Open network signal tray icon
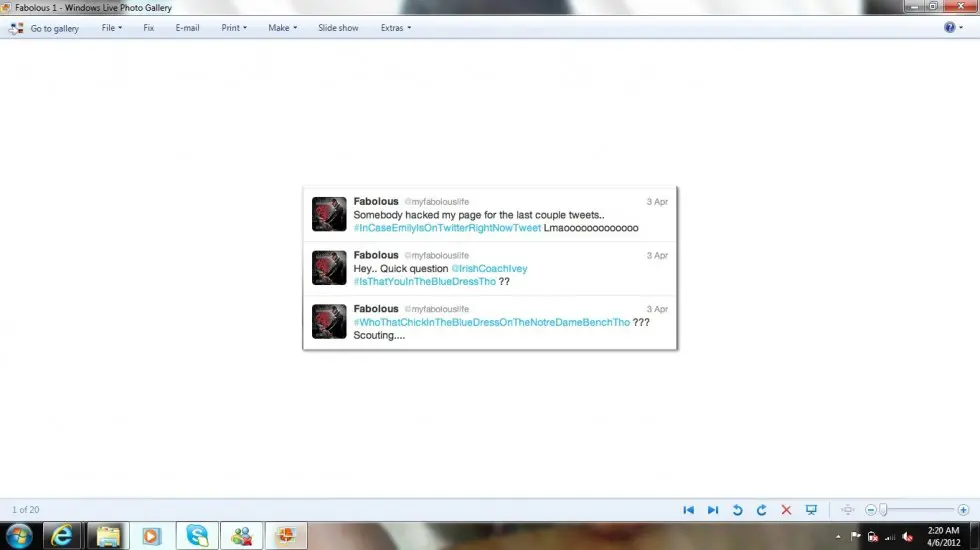Viewport: 980px width, 550px height. [x=890, y=537]
